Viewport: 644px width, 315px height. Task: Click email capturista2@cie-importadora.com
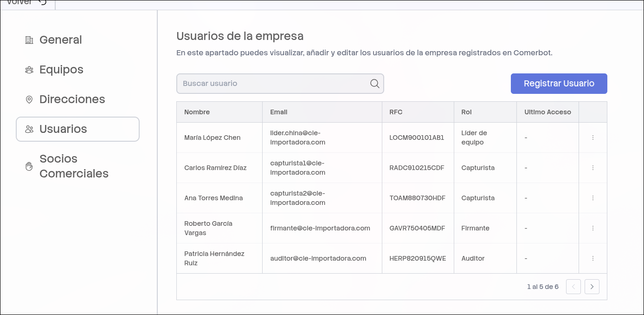coord(298,198)
